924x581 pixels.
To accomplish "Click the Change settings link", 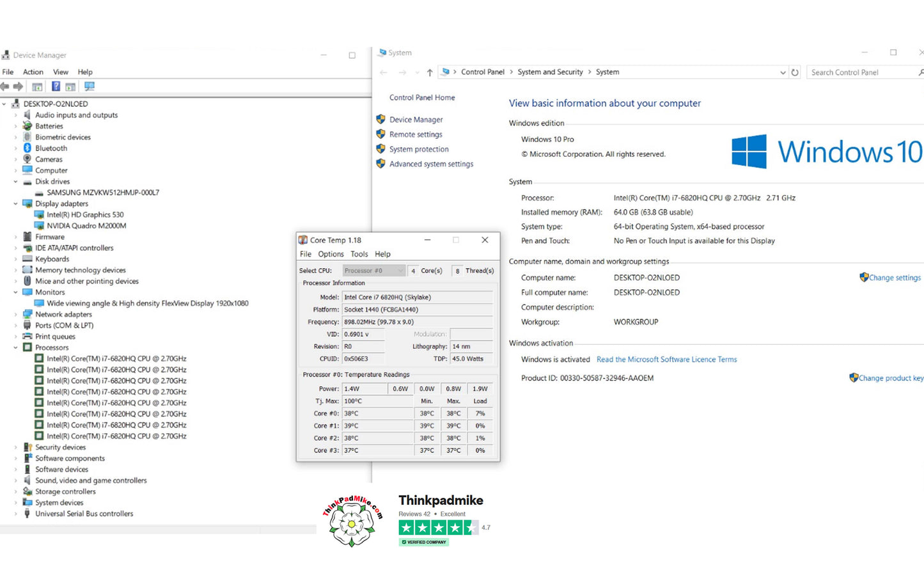I will click(895, 278).
